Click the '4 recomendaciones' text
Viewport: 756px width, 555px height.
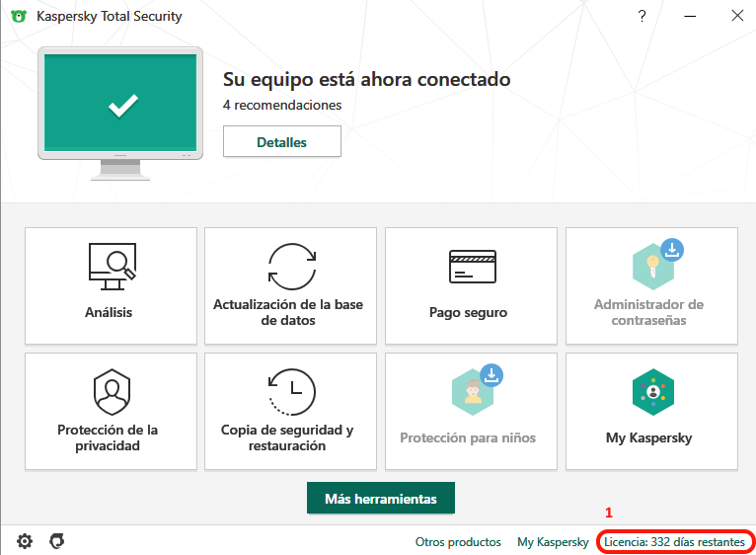pyautogui.click(x=282, y=106)
